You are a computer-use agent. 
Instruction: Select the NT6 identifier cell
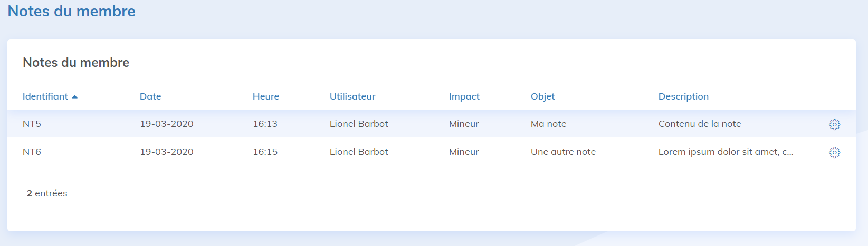tap(32, 152)
